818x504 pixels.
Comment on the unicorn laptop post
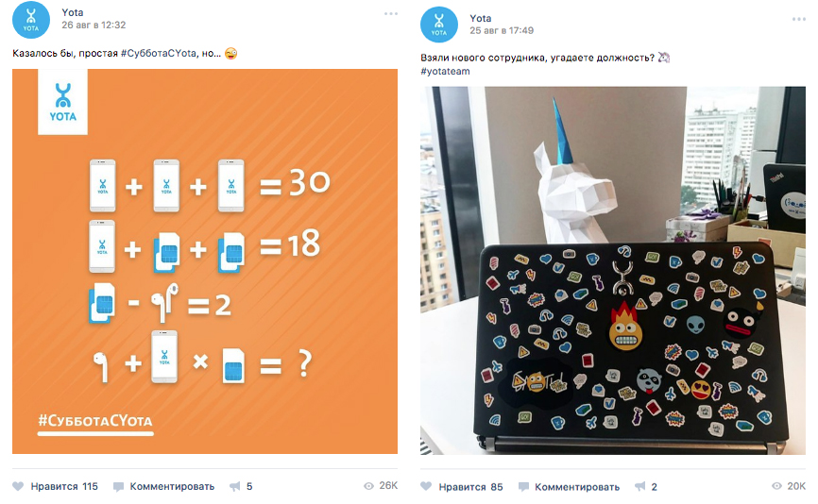click(x=570, y=487)
